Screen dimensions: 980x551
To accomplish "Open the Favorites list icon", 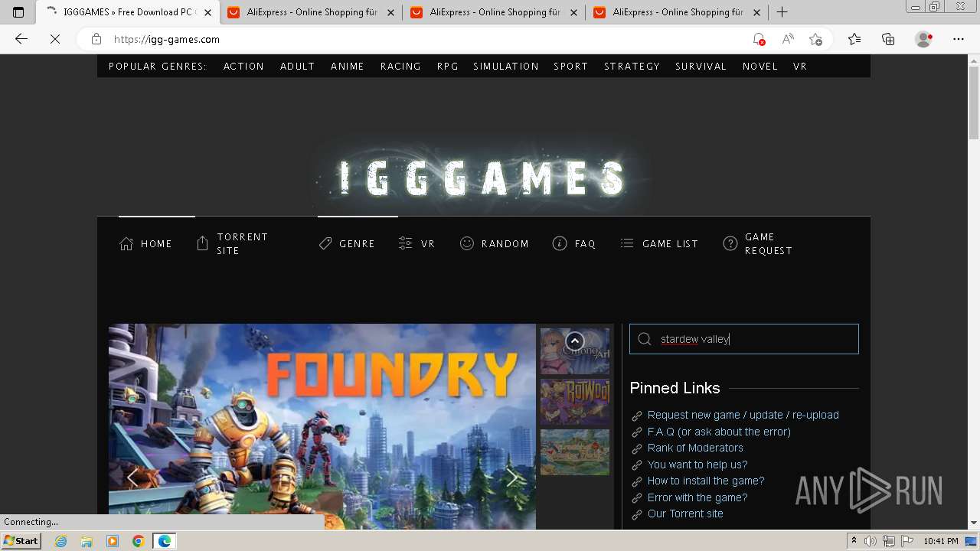I will pos(854,39).
